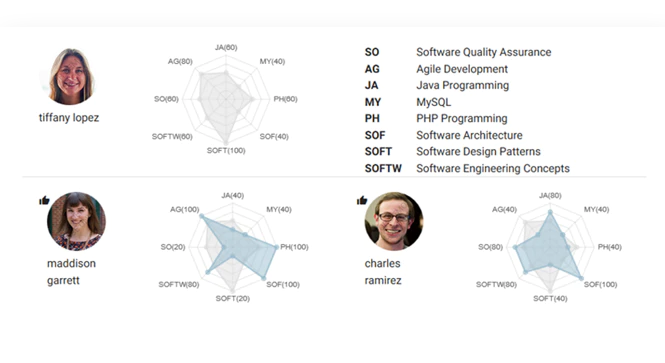Click the maddison garrett name

[71, 272]
